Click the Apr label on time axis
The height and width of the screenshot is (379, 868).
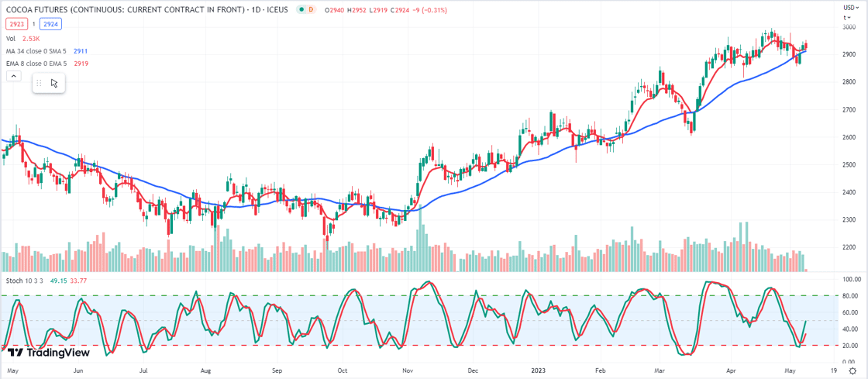pyautogui.click(x=732, y=370)
